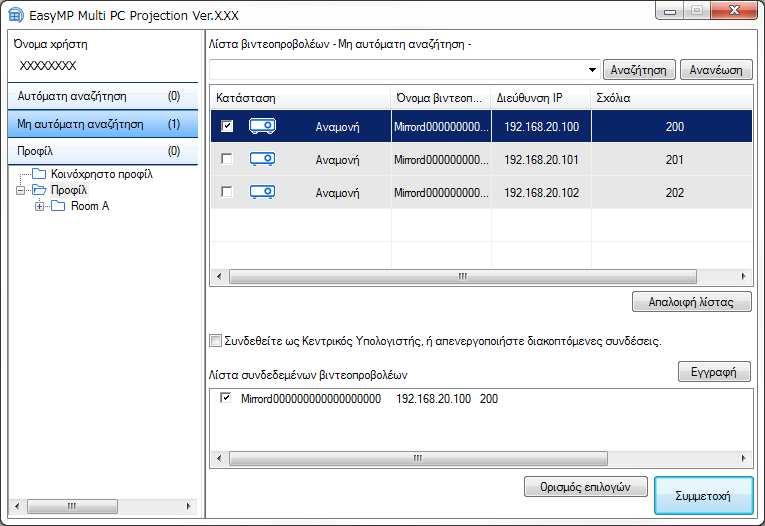
Task: Click the Κοινόχρηστο προφίλ folder icon
Action: click(39, 174)
